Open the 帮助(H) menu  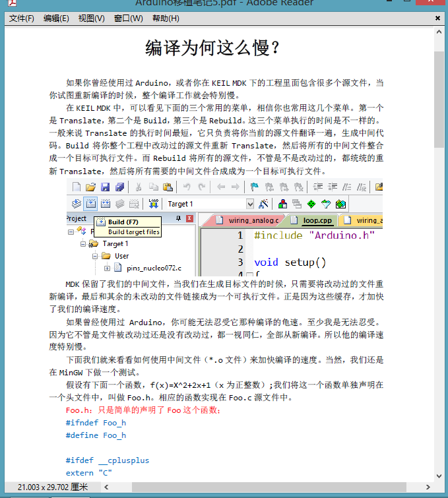pos(166,18)
